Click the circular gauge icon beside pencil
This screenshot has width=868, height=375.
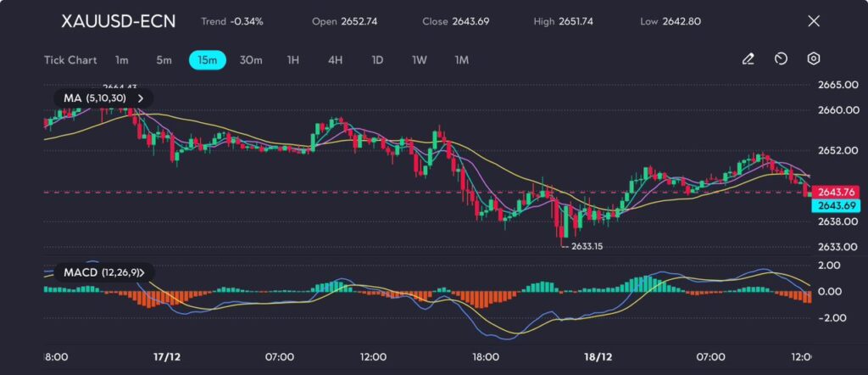coord(781,59)
